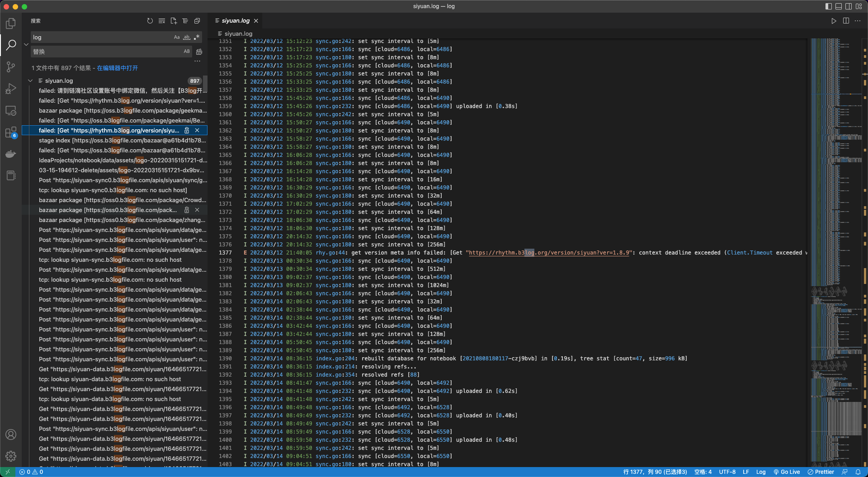This screenshot has width=868, height=477.
Task: Start Go Live server from status bar
Action: pyautogui.click(x=787, y=472)
